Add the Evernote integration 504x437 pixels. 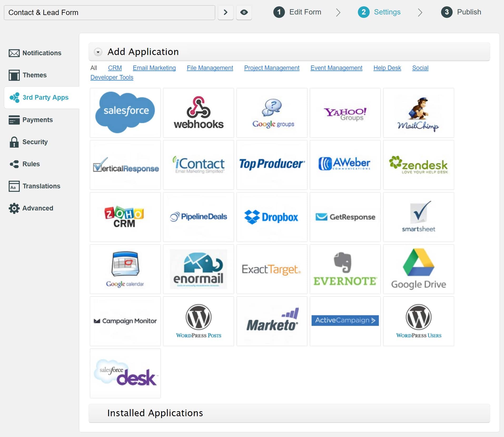(x=345, y=269)
